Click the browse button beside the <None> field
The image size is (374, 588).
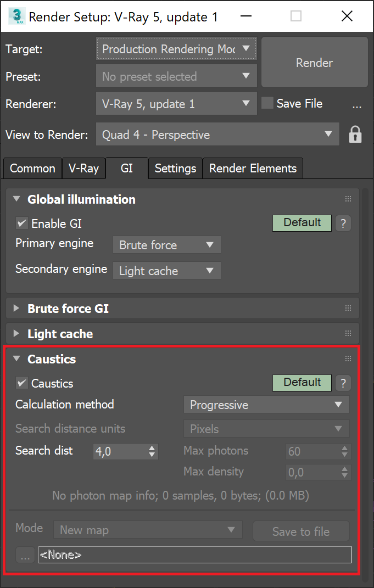(x=25, y=555)
